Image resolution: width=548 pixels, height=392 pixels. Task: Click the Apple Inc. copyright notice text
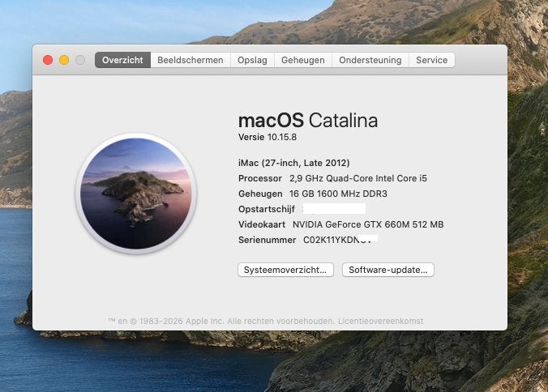221,321
